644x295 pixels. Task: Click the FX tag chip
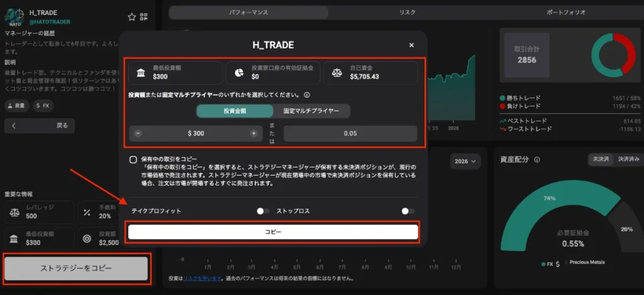point(43,106)
